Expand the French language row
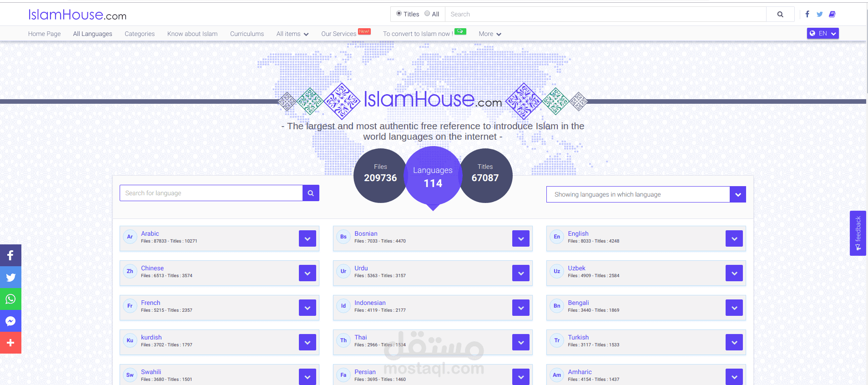Image resolution: width=868 pixels, height=385 pixels. (x=308, y=308)
